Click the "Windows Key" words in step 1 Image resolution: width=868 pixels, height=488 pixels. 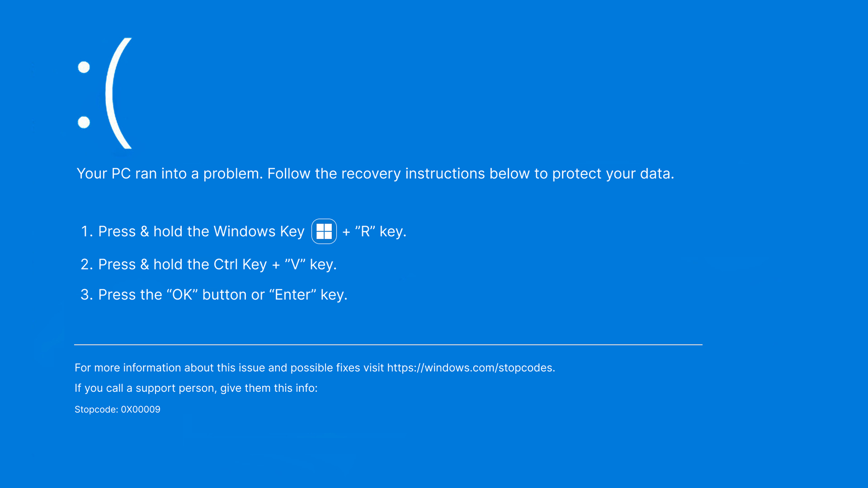259,232
